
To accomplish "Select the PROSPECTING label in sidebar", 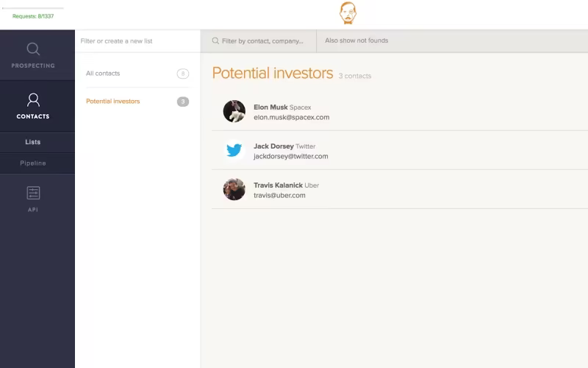I will pos(33,66).
